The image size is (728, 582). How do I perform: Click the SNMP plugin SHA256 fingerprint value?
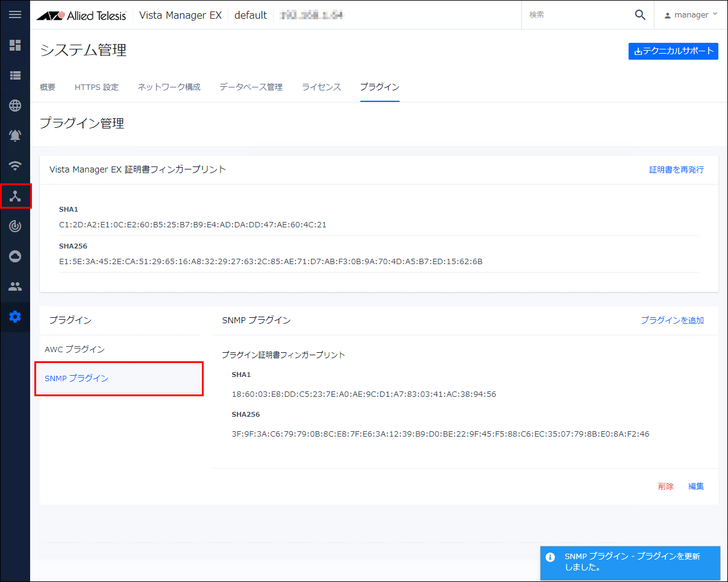pos(441,434)
